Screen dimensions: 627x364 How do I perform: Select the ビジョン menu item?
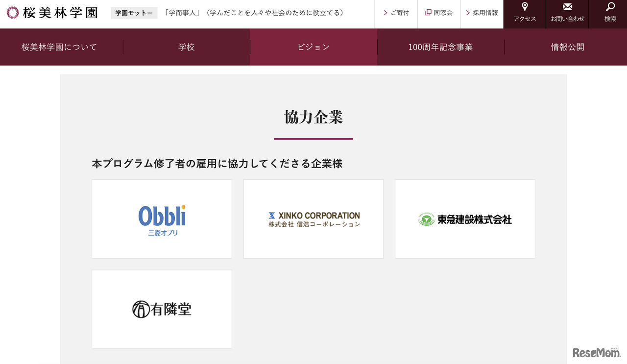click(313, 47)
